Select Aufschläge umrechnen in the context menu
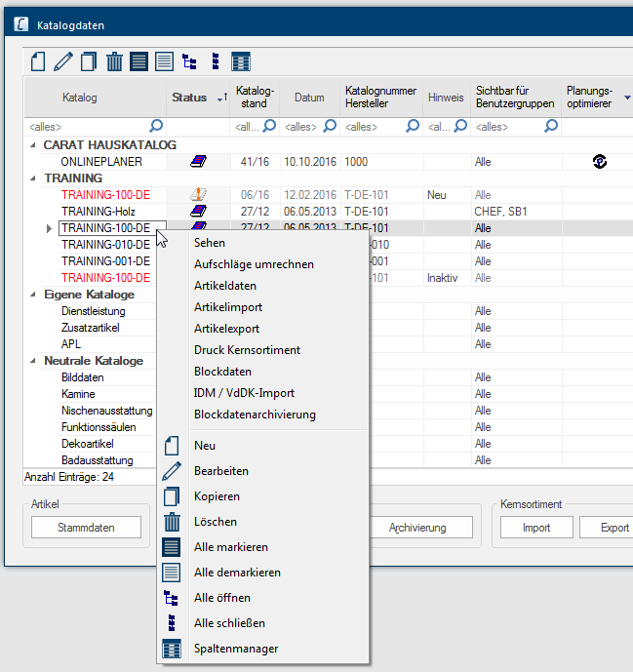The width and height of the screenshot is (633, 672). point(253,264)
